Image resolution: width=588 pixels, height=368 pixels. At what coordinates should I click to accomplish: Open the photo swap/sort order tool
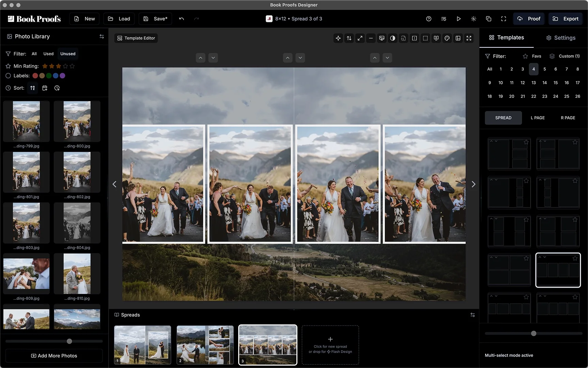[349, 38]
